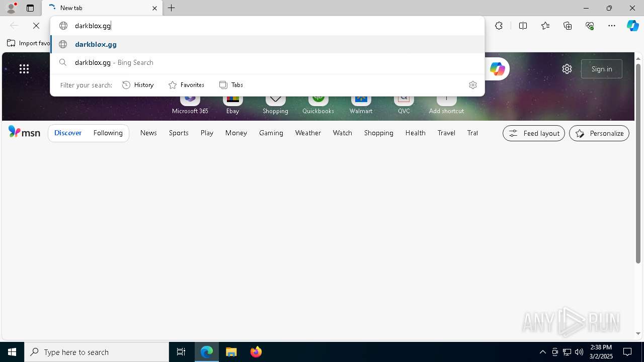This screenshot has width=644, height=362.
Task: Click the Feed layout button
Action: pyautogui.click(x=534, y=133)
